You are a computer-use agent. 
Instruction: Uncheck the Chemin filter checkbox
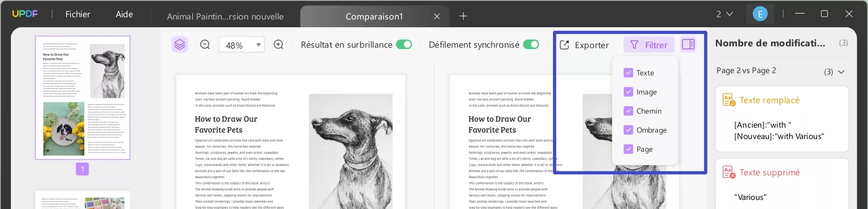[x=628, y=111]
